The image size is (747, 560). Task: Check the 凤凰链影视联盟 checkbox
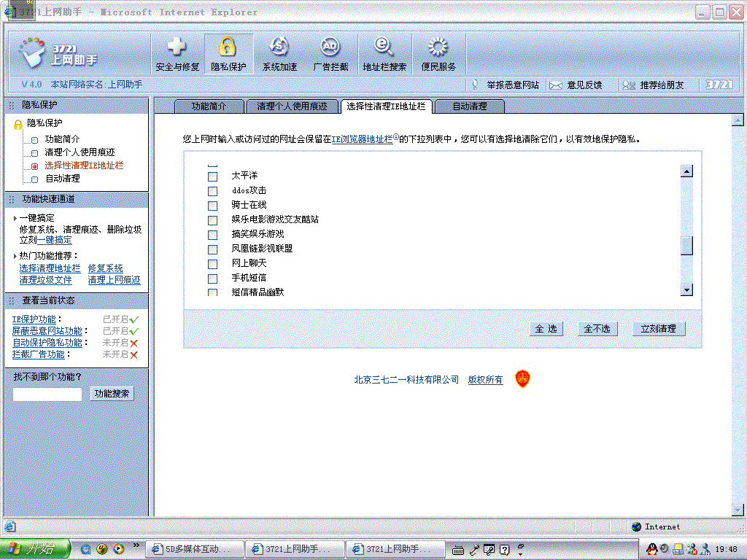click(x=212, y=249)
